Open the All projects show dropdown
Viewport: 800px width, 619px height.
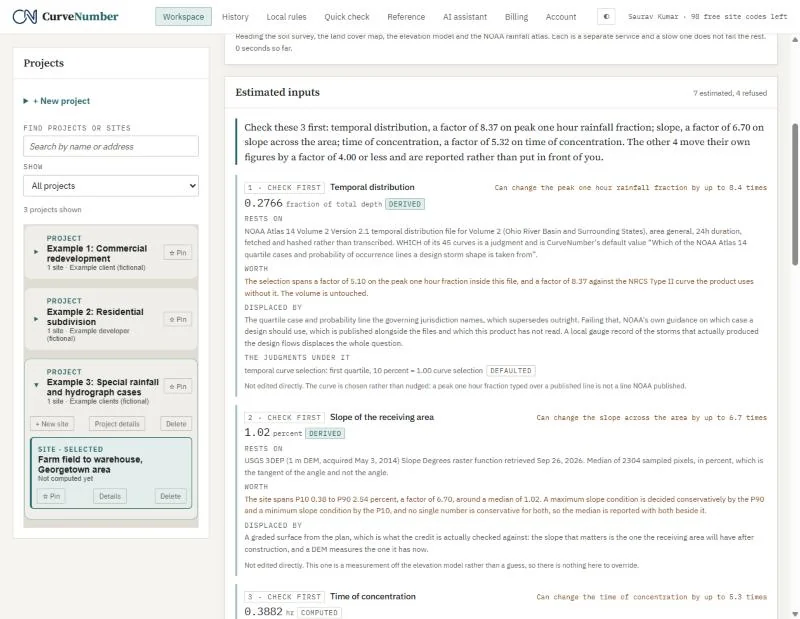tap(111, 186)
